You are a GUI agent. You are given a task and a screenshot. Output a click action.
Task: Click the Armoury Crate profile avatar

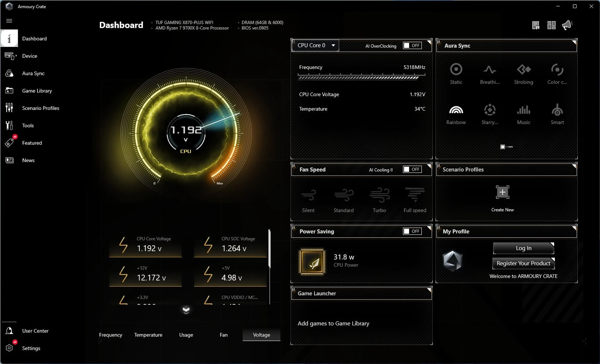tap(452, 260)
